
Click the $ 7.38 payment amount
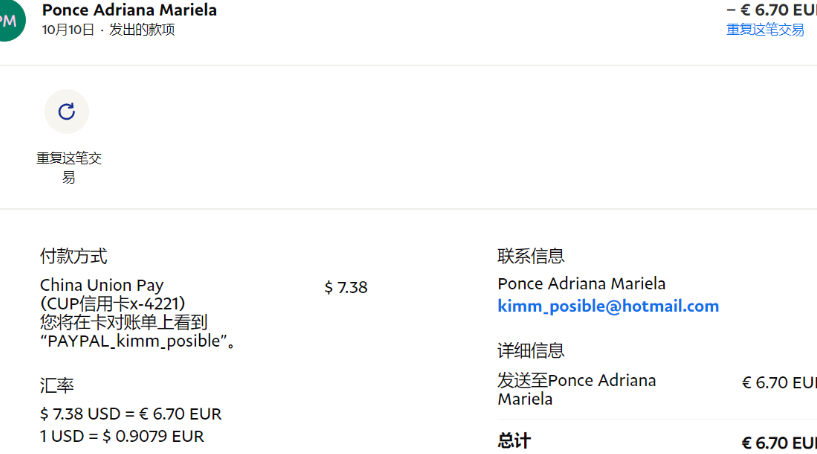click(346, 287)
